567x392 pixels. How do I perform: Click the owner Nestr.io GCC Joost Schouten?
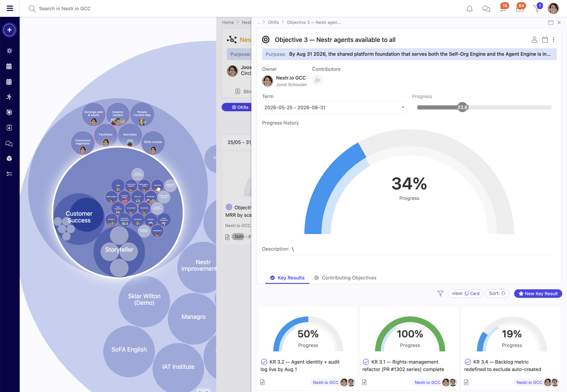pos(284,81)
